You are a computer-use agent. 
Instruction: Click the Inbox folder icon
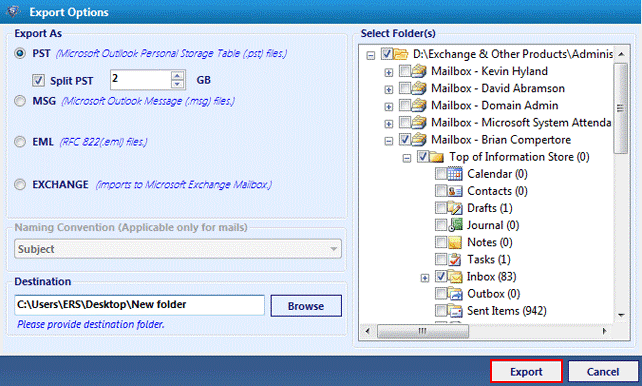click(x=455, y=277)
